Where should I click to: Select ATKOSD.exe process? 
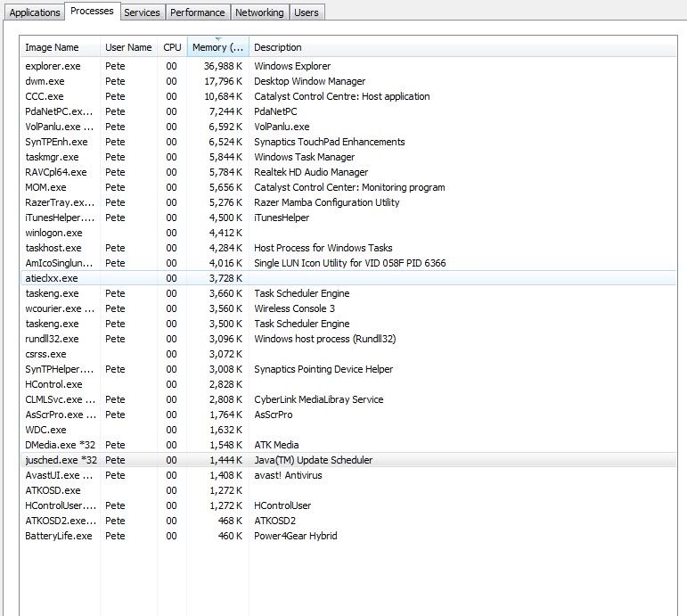pos(348,490)
